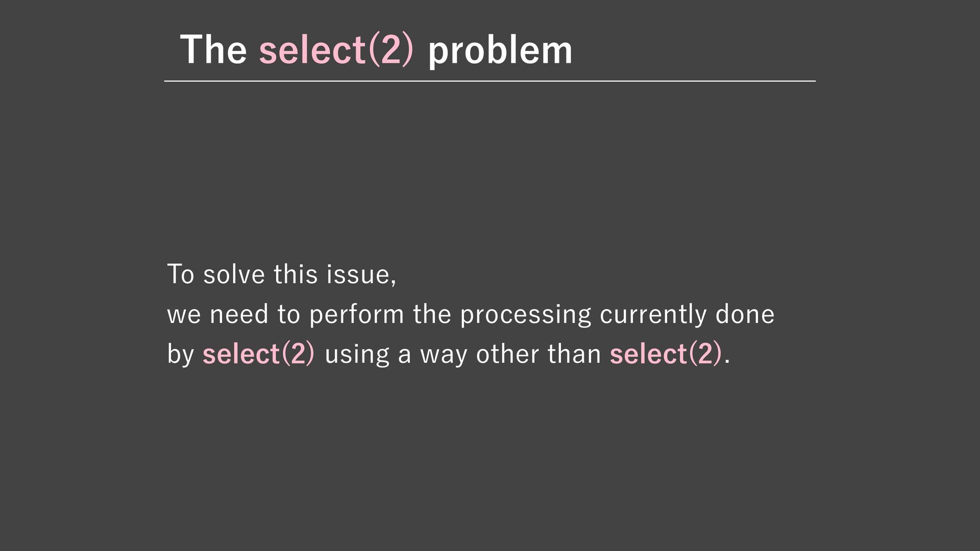980x551 pixels.
Task: Click the pink select(2) in the title
Action: click(336, 50)
